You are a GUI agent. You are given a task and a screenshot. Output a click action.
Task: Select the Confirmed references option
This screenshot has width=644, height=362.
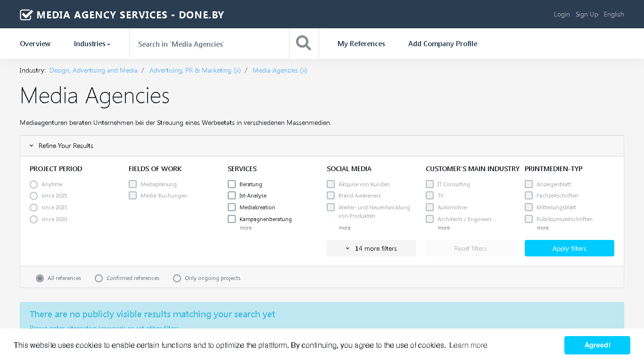[x=99, y=278]
